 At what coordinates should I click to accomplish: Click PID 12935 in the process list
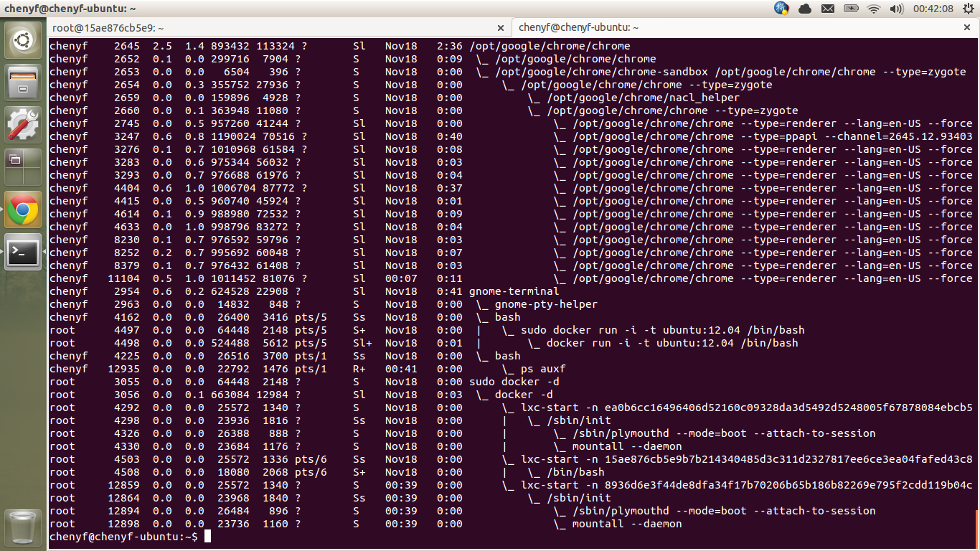(123, 369)
